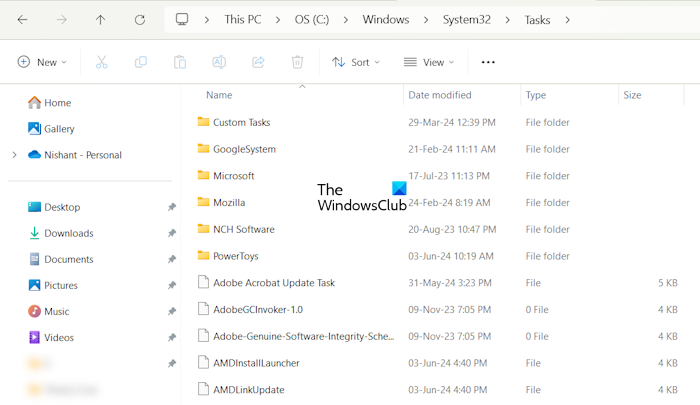This screenshot has width=700, height=405.
Task: Sort by Date modified column header
Action: tap(440, 95)
